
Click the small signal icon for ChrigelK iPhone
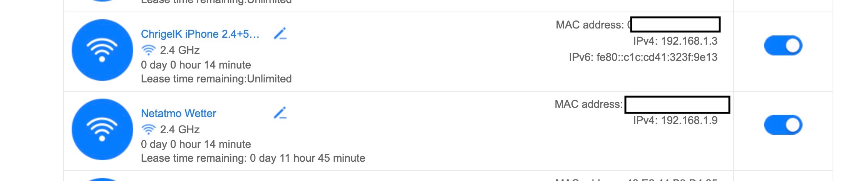click(148, 50)
